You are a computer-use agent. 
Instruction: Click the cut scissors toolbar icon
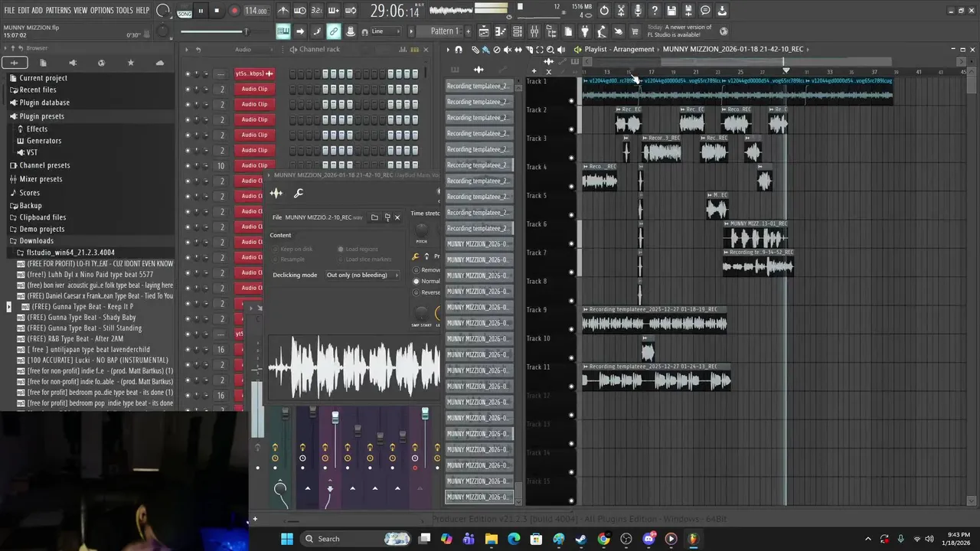621,11
